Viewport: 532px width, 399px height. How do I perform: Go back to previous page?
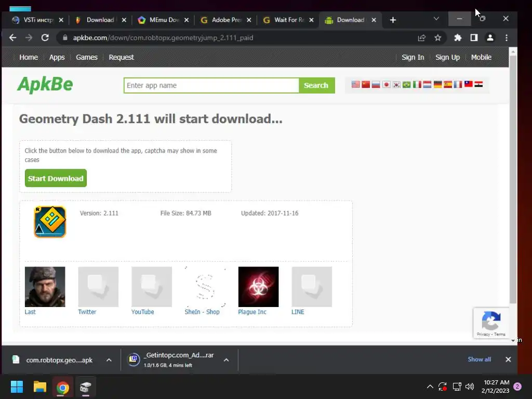[13, 37]
